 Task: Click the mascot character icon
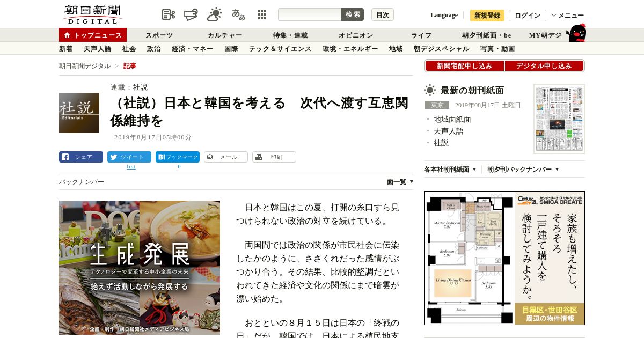pos(576,33)
